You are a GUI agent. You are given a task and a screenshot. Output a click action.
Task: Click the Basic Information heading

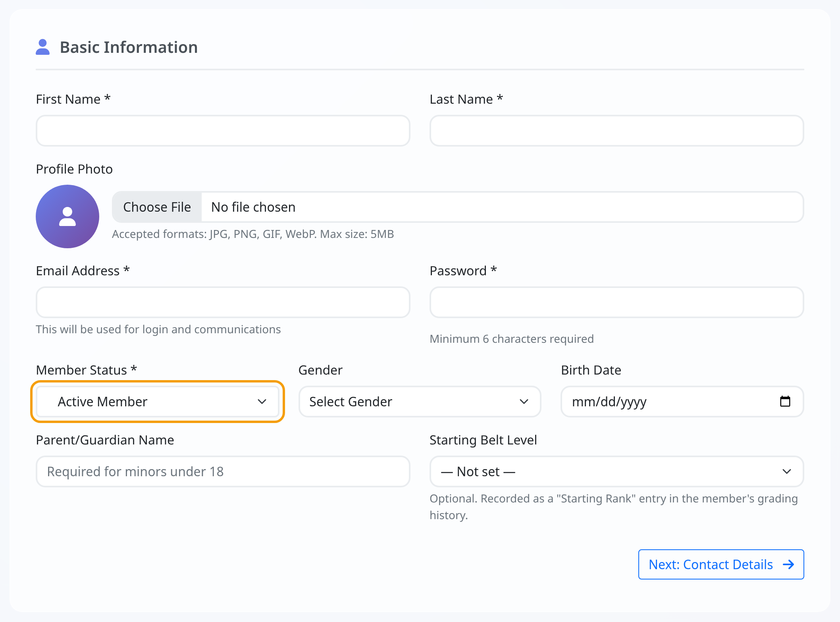pyautogui.click(x=129, y=47)
